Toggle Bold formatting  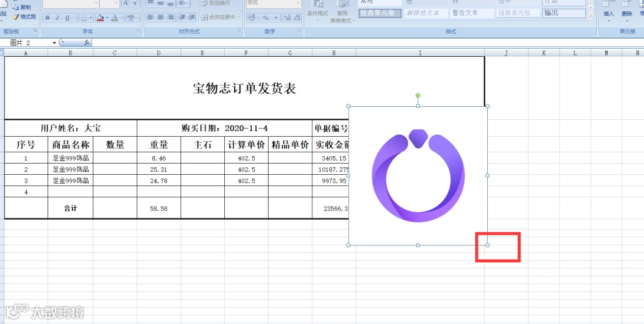47,18
